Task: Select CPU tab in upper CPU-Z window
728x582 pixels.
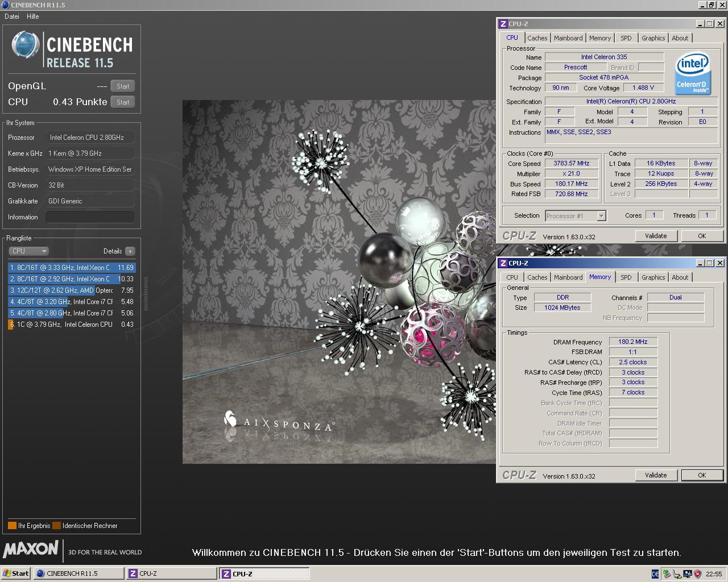Action: click(x=512, y=38)
